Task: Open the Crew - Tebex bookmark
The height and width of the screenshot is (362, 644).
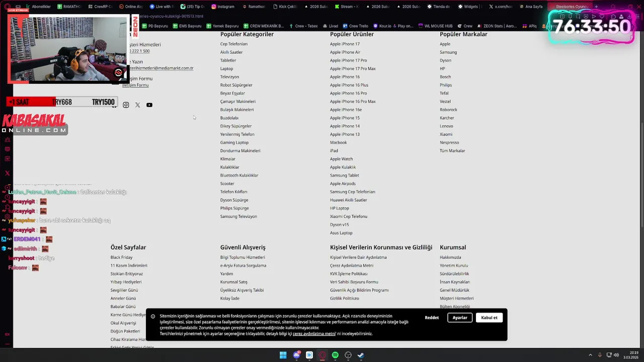Action: click(x=303, y=26)
